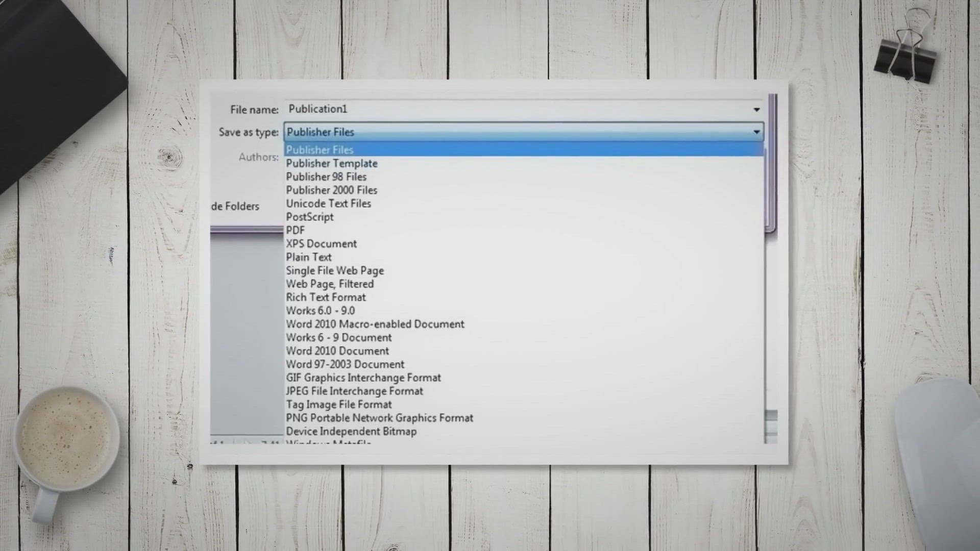Choose Unicode Text Files format
This screenshot has height=551, width=980.
click(328, 204)
